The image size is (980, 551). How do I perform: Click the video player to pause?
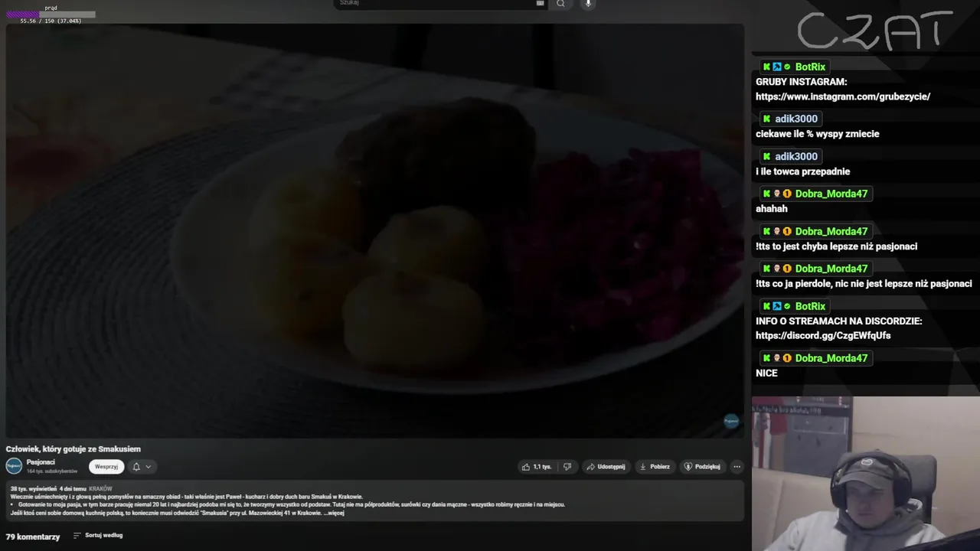click(x=375, y=230)
